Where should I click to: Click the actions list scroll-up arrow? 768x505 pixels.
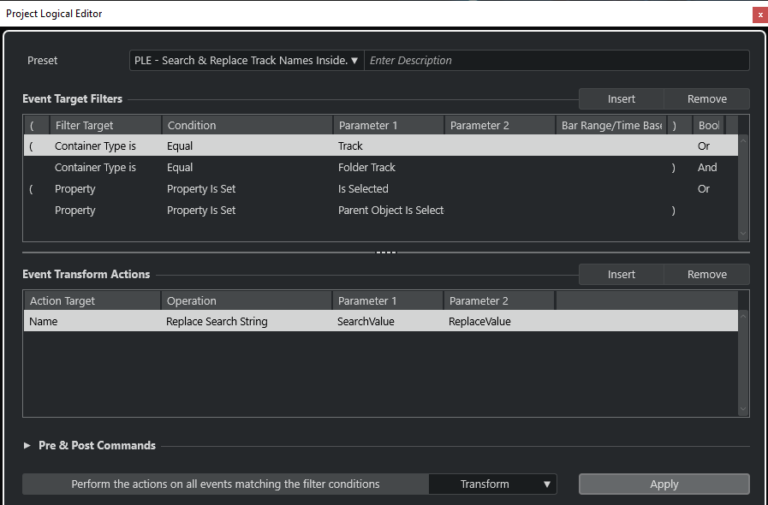(x=743, y=316)
